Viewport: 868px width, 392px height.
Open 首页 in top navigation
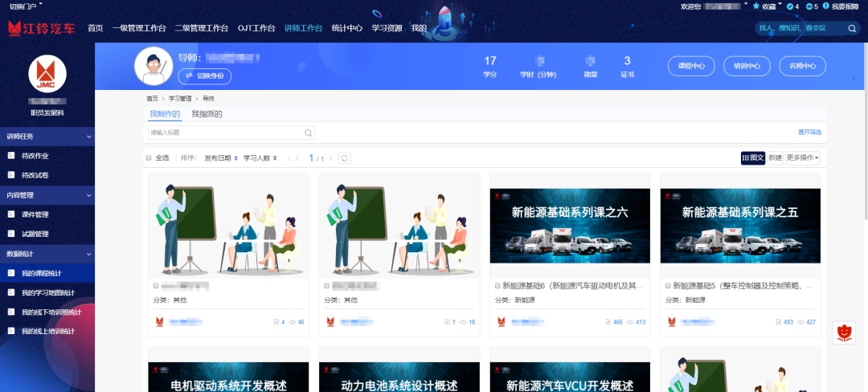pyautogui.click(x=95, y=28)
